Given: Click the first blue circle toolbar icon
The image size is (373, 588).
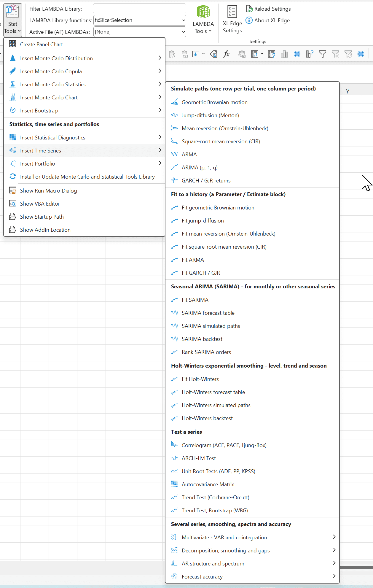Looking at the screenshot, I should 297,54.
